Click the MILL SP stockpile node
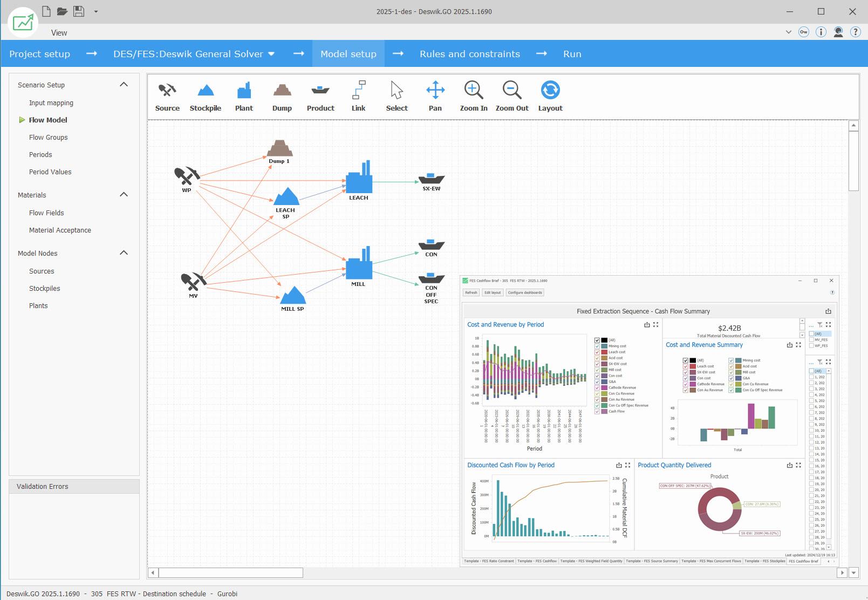868x600 pixels. pyautogui.click(x=293, y=299)
